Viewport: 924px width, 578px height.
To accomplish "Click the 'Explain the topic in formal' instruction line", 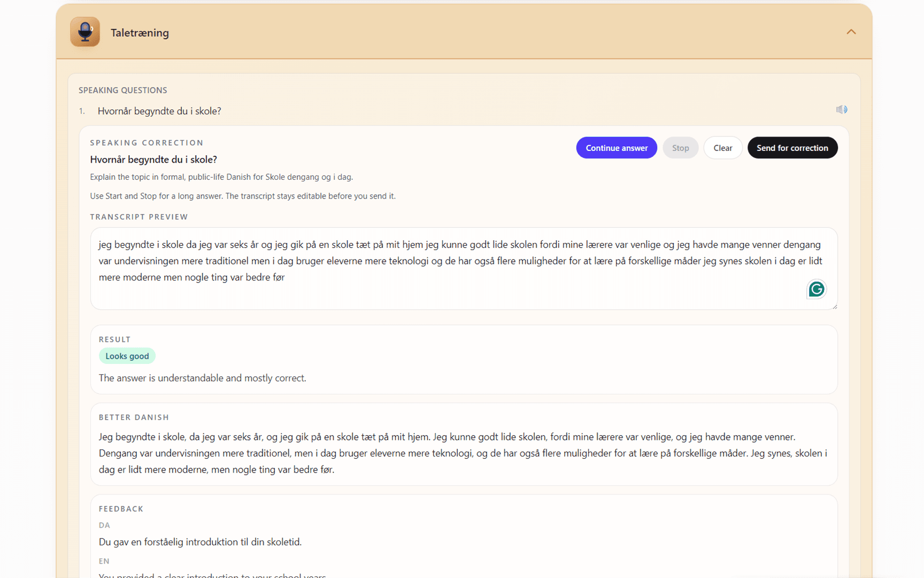I will click(x=221, y=177).
